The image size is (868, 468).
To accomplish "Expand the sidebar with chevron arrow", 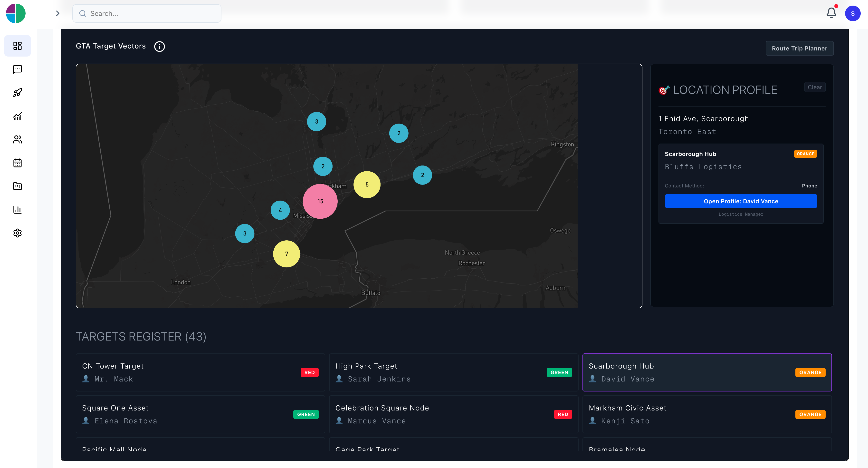I will tap(58, 13).
